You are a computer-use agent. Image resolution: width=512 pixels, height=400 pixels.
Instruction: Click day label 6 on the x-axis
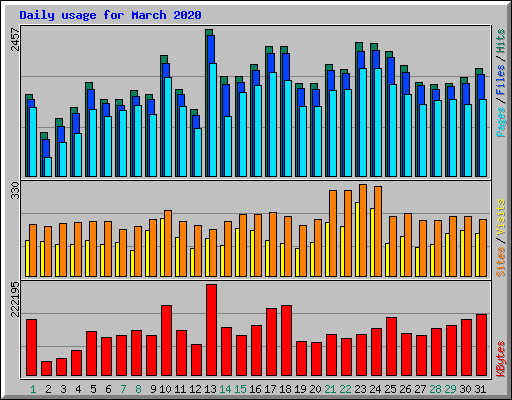(108, 389)
